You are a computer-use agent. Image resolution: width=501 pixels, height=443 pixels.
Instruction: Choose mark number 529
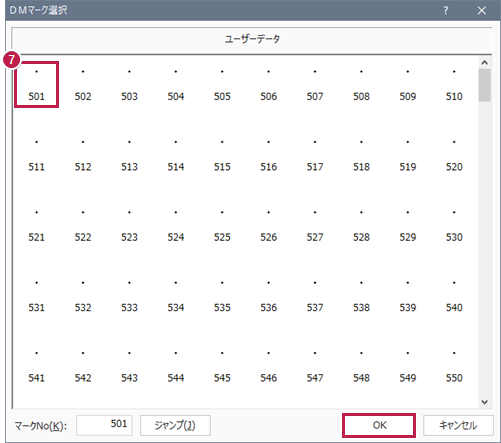coord(408,225)
